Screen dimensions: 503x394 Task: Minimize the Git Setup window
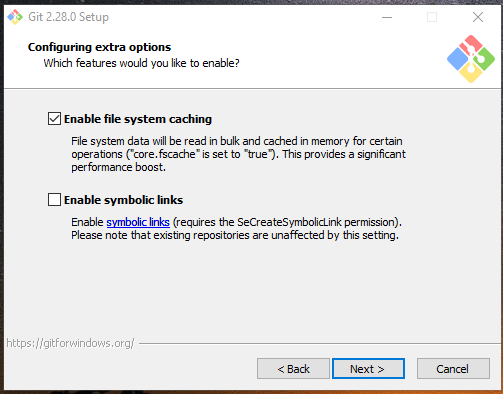(387, 17)
